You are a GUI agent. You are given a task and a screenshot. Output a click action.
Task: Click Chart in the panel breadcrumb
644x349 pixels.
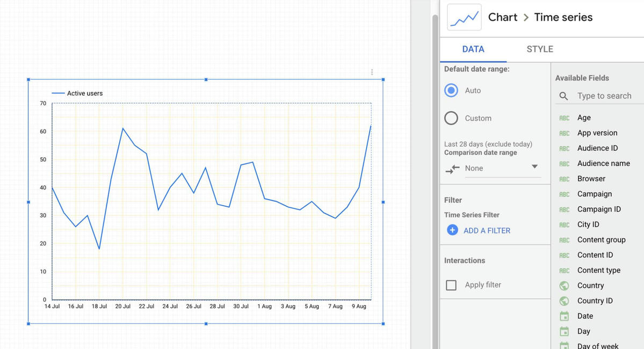click(x=503, y=17)
